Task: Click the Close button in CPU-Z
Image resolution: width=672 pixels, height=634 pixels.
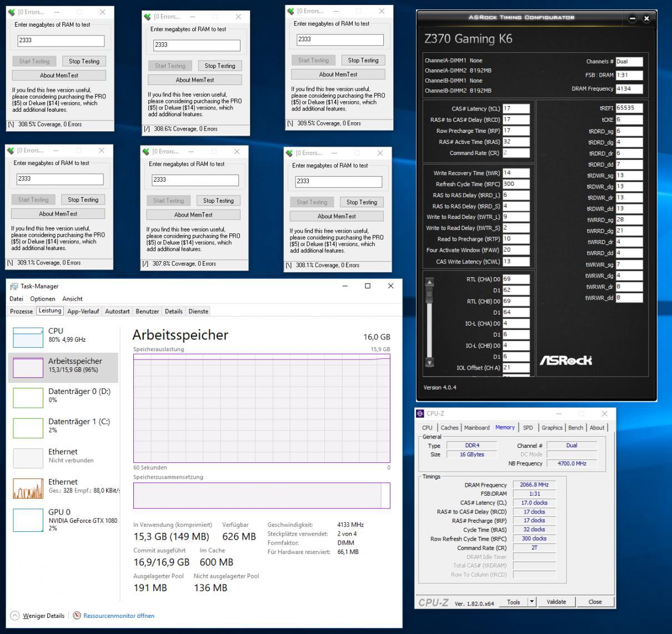Action: click(595, 602)
